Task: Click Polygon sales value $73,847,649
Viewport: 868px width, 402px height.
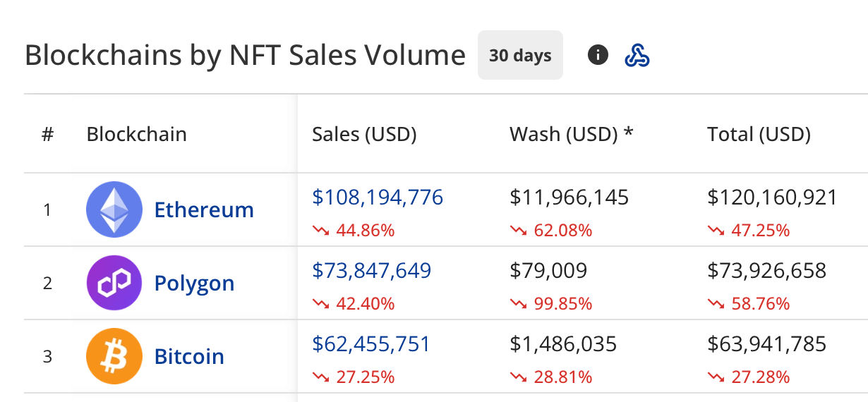Action: tap(371, 270)
